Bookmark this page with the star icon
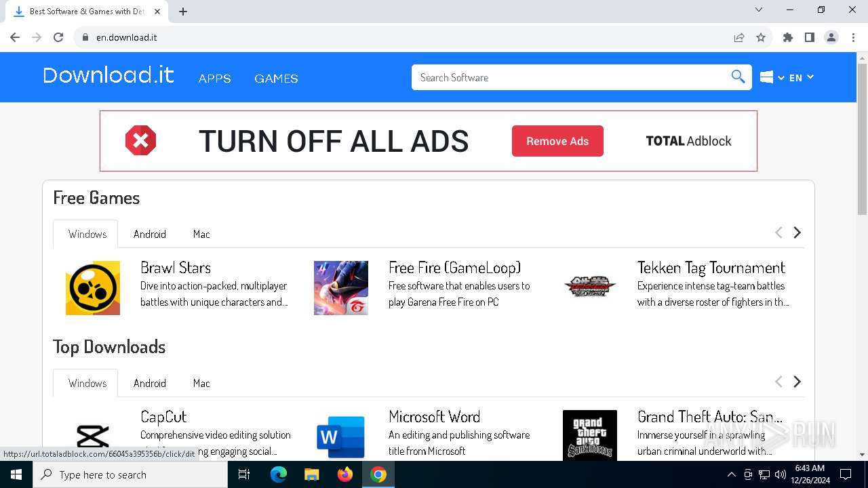The height and width of the screenshot is (488, 868). tap(761, 37)
